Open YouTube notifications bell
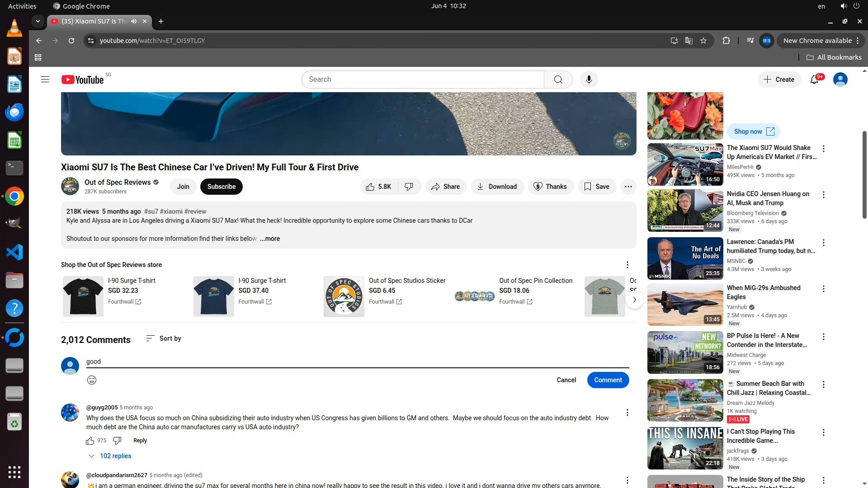 [814, 80]
